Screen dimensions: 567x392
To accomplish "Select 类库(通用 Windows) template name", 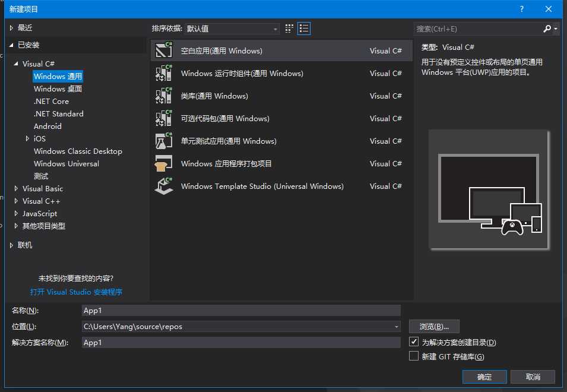I will (x=214, y=96).
